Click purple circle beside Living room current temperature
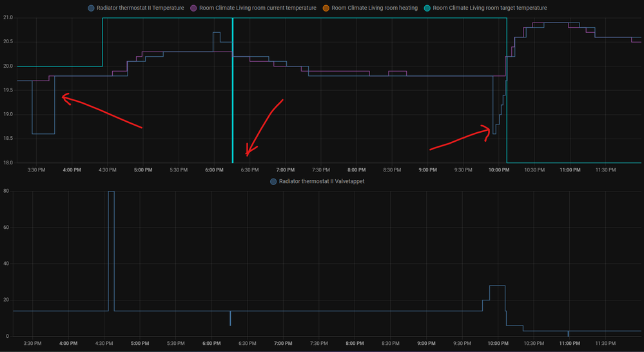 coord(193,8)
